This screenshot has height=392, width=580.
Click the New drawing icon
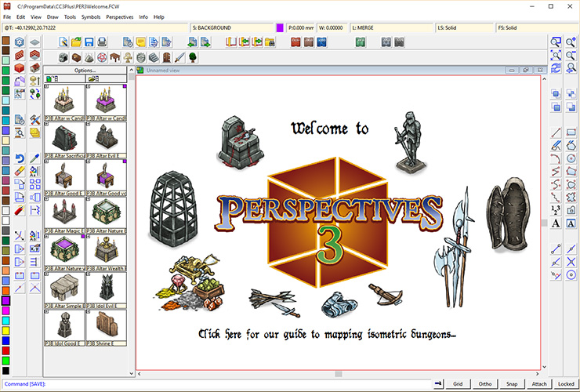click(63, 42)
